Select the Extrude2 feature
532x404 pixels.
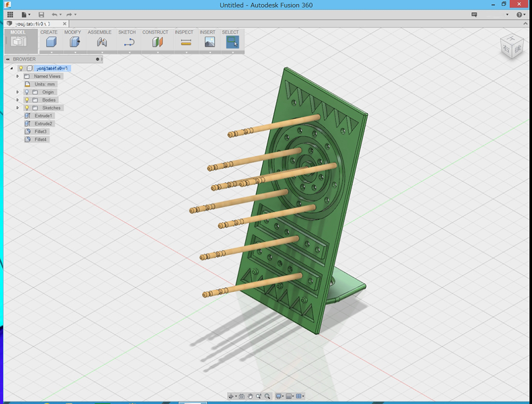click(38, 124)
